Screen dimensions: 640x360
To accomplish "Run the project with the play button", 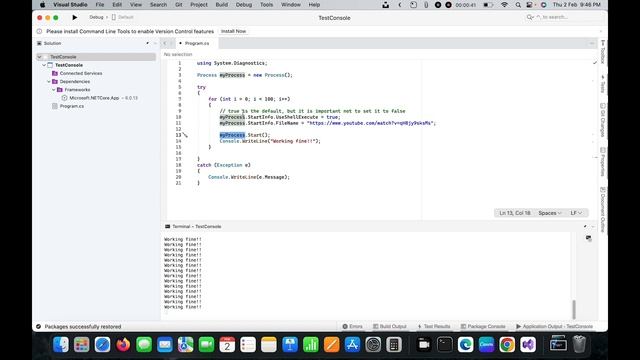I will pyautogui.click(x=74, y=18).
